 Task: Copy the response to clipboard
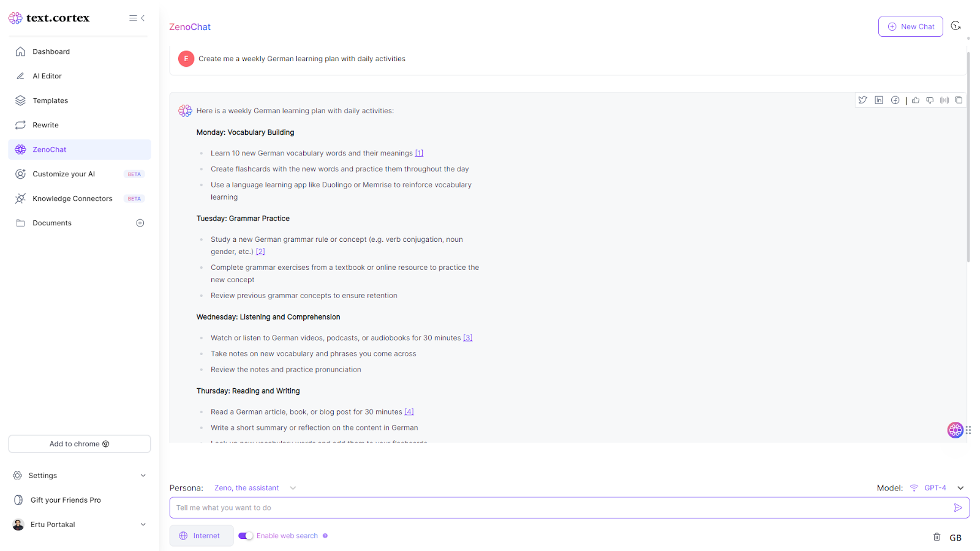[959, 100]
